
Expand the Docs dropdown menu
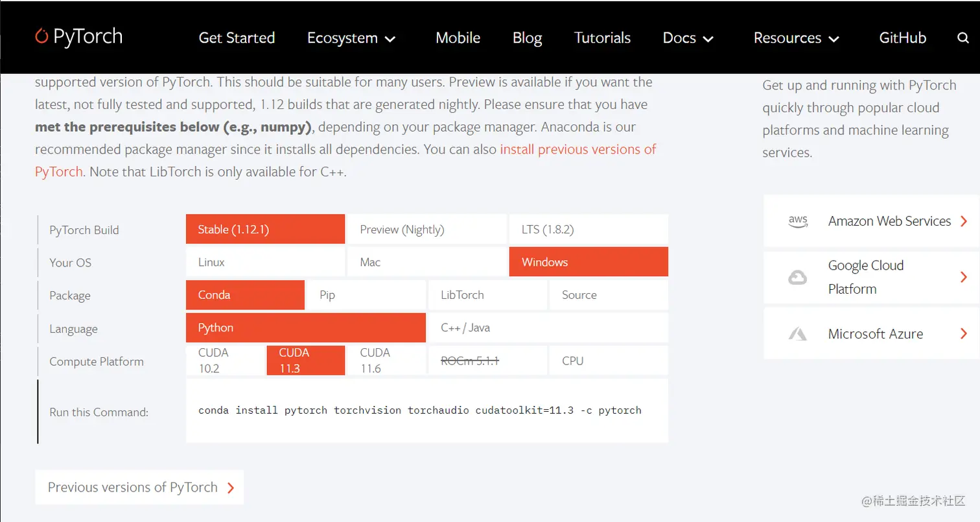[x=688, y=38]
